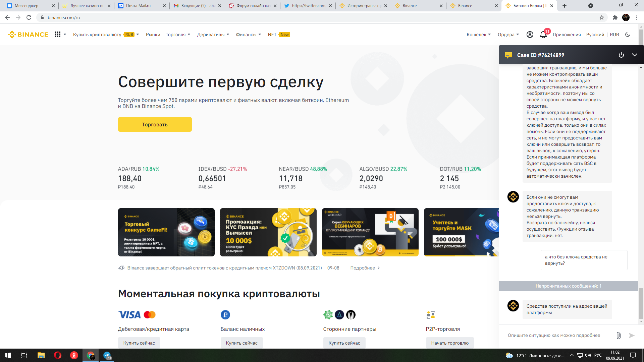
Task: Expand the Кошелек dropdown
Action: point(479,35)
